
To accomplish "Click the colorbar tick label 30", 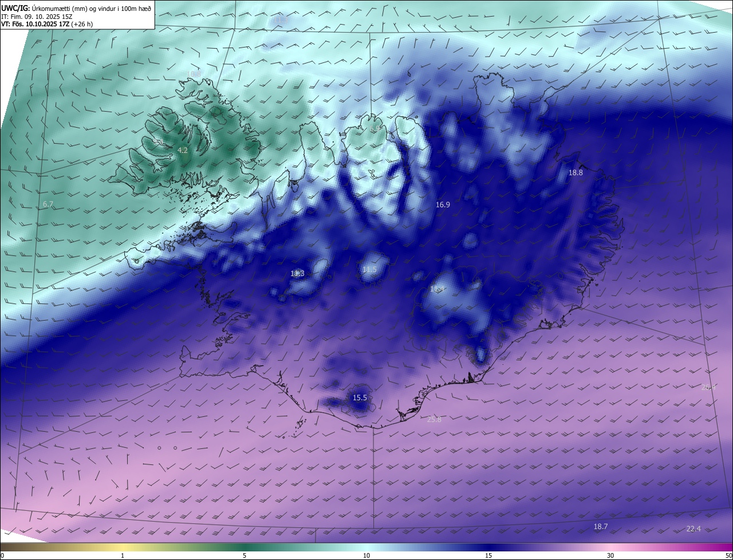I will coord(610,555).
